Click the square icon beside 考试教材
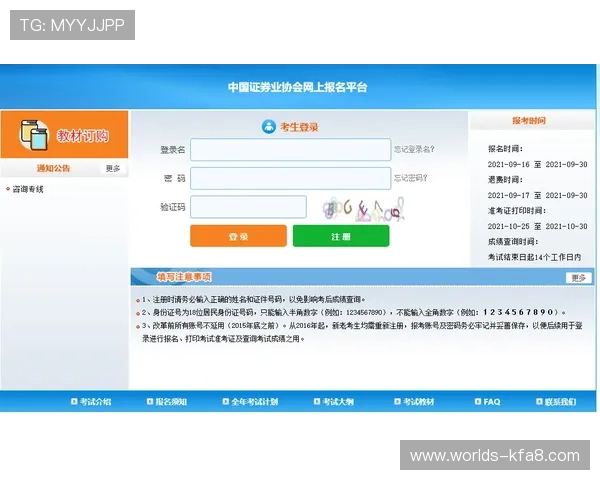Viewport: 600px width, 480px height. pos(397,401)
